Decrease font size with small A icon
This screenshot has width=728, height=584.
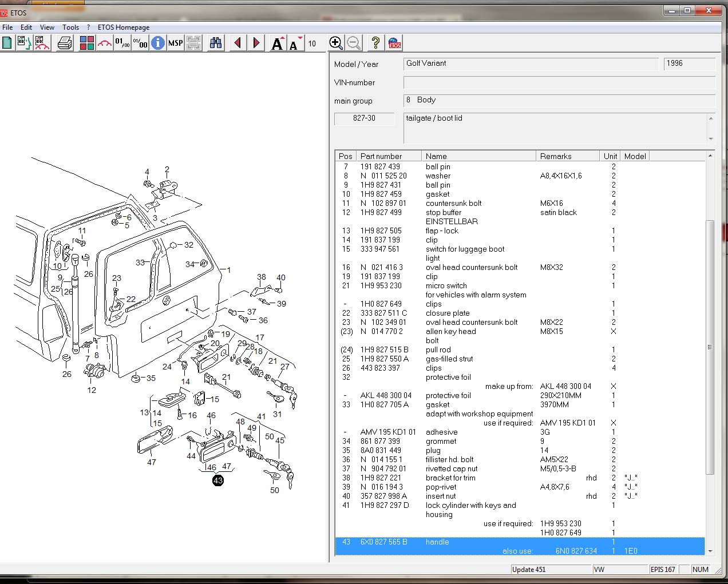click(x=295, y=43)
